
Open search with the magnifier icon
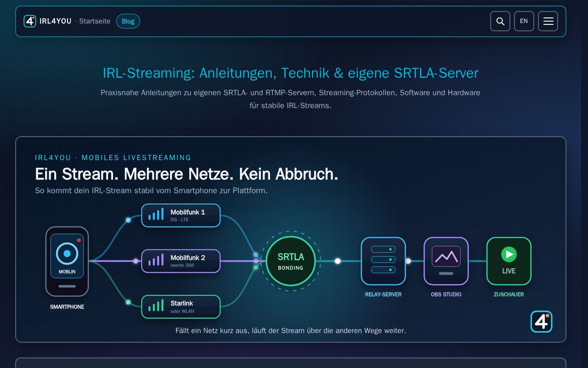coord(500,21)
